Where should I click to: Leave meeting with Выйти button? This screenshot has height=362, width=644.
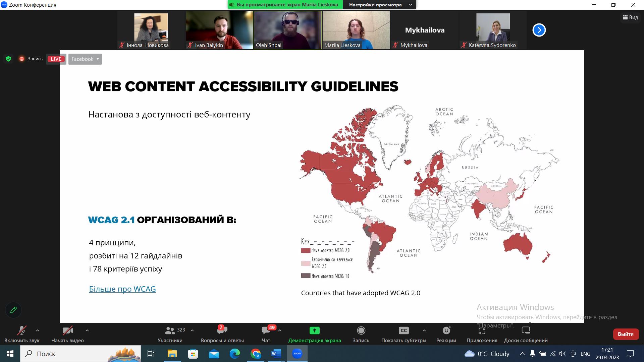pyautogui.click(x=626, y=334)
